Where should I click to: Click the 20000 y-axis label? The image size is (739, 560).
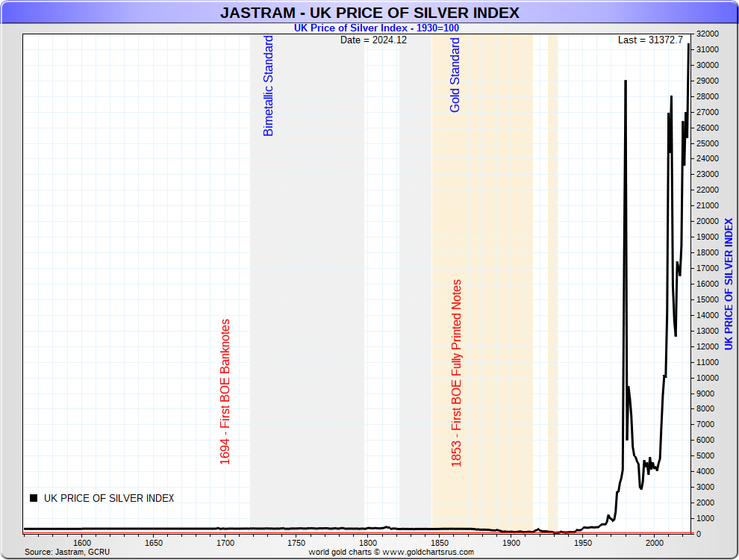coord(708,221)
